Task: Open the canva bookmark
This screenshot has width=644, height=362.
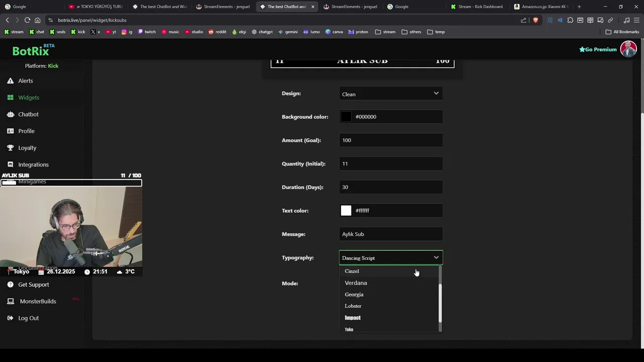Action: pyautogui.click(x=334, y=32)
